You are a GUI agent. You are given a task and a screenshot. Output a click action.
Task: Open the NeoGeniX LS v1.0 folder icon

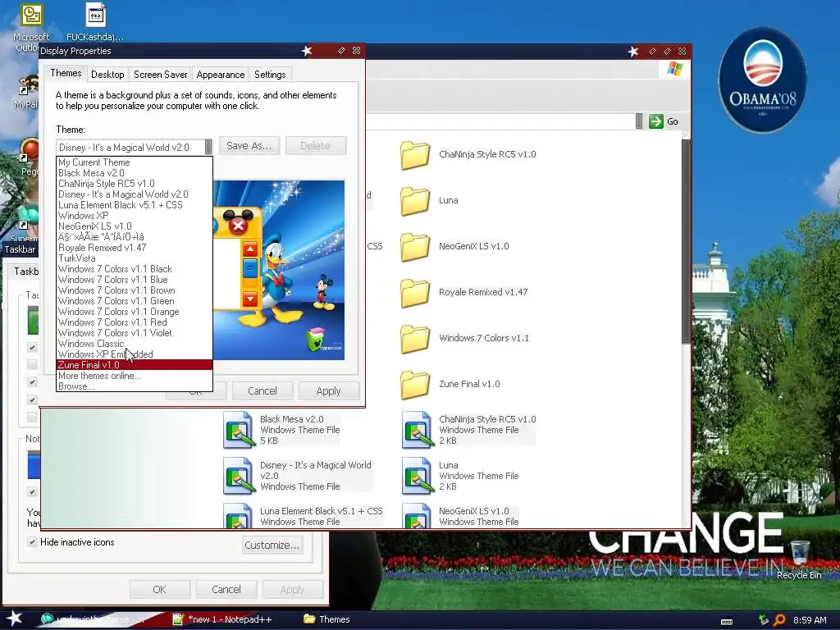point(415,247)
